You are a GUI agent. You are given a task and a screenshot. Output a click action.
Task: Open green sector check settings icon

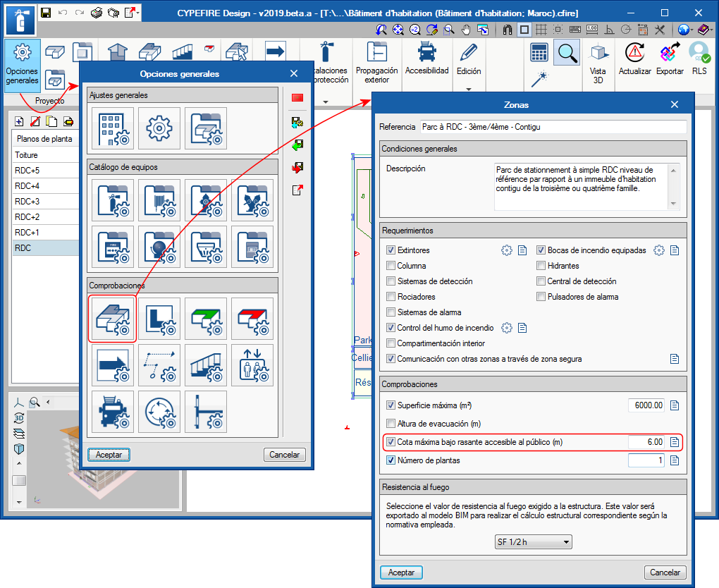206,319
